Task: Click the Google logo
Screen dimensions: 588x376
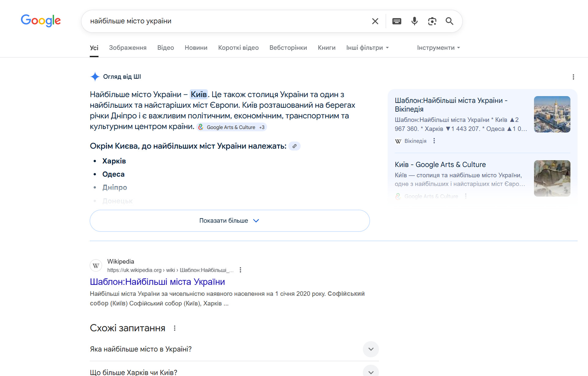Action: (41, 21)
